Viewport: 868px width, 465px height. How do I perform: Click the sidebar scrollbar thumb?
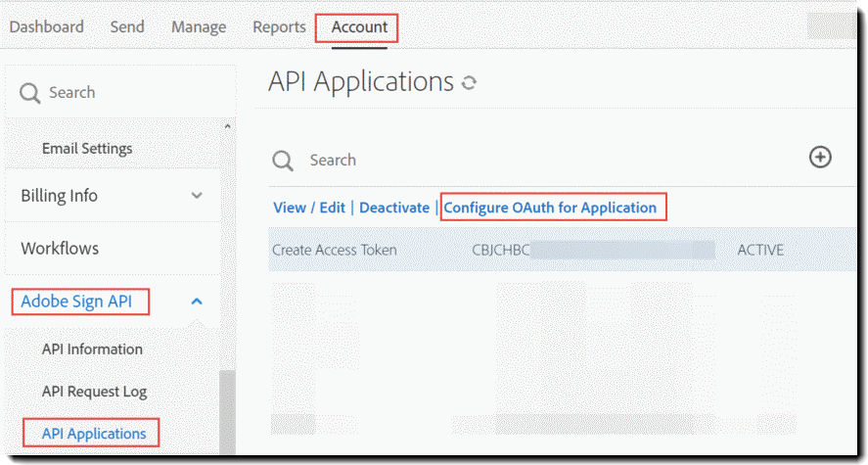[227, 412]
